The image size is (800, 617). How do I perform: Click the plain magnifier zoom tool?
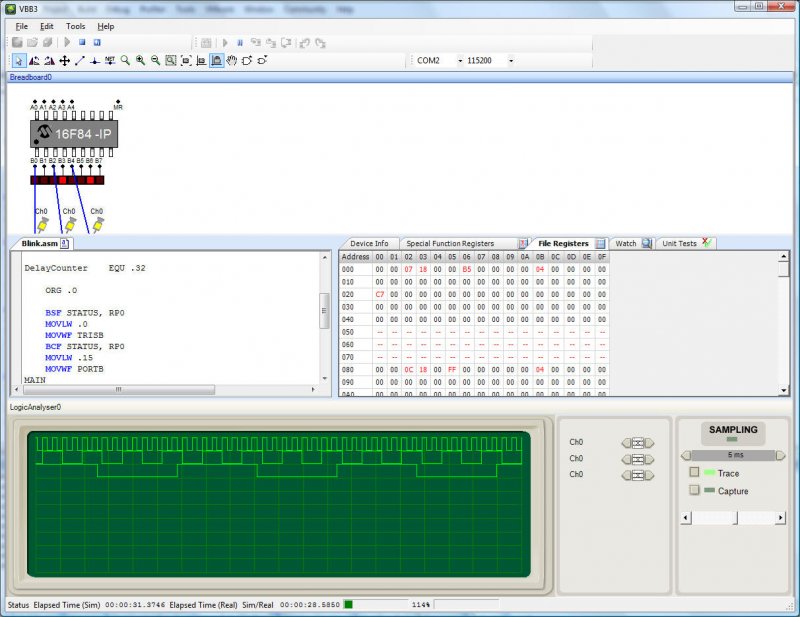click(125, 61)
